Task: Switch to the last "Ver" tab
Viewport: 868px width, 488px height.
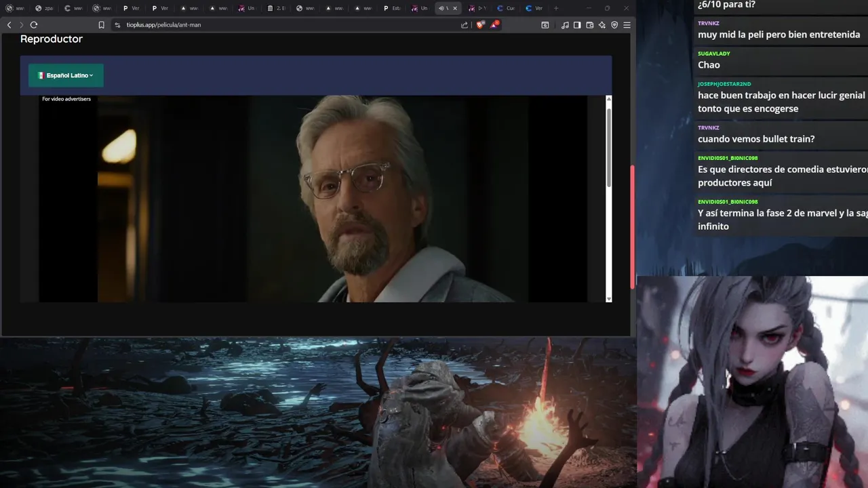Action: (x=535, y=8)
